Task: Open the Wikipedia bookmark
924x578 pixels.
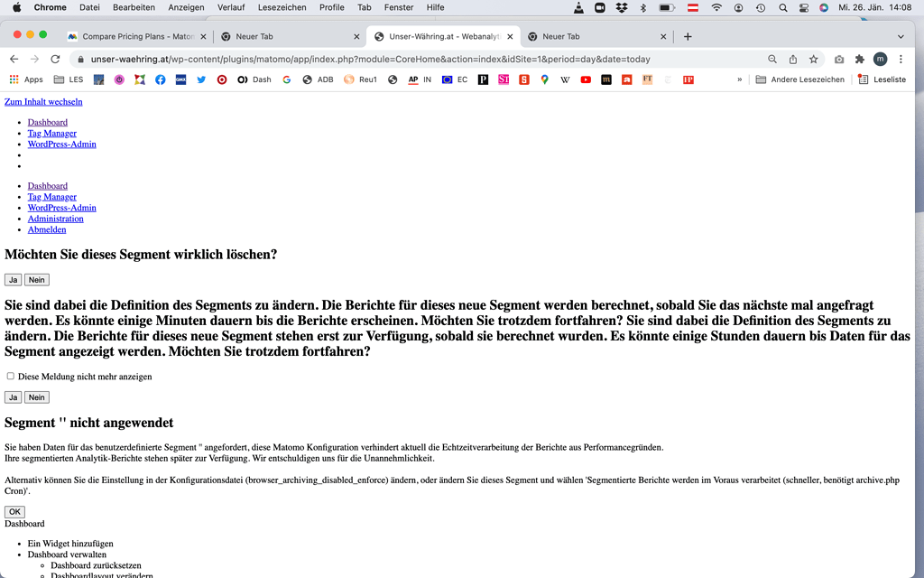Action: 565,79
